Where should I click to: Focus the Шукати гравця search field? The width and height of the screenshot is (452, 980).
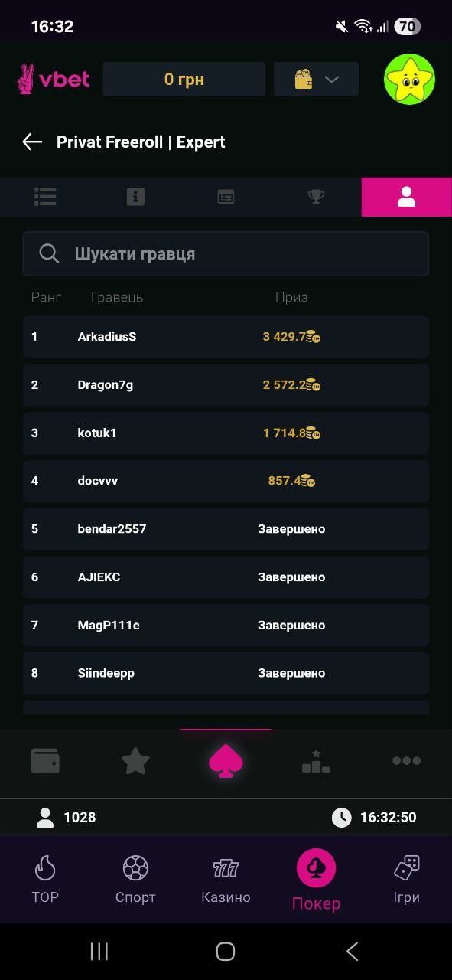226,254
